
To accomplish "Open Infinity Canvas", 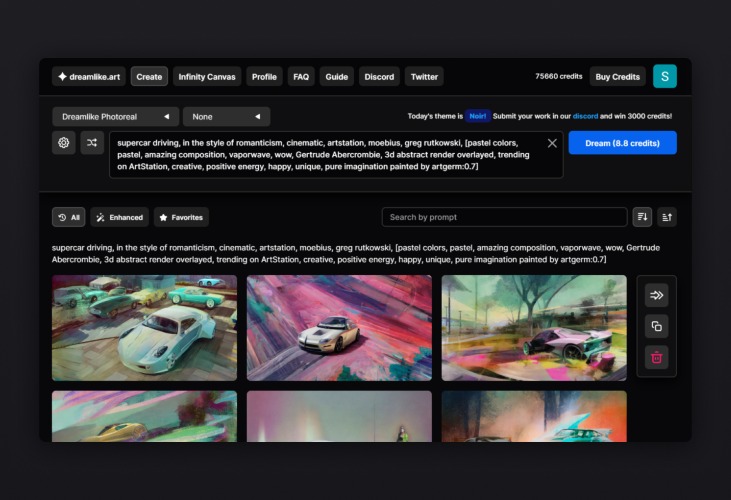I will [x=207, y=76].
